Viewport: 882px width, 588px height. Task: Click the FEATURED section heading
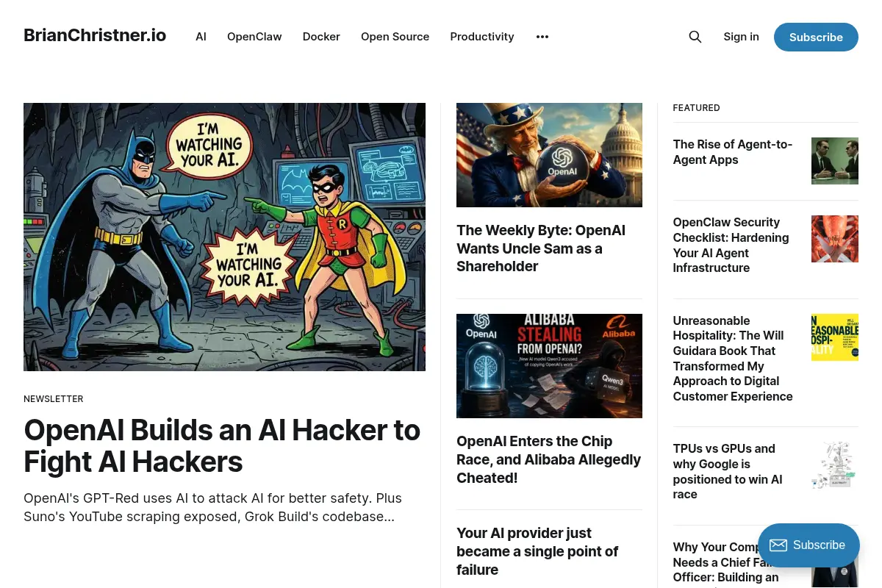pyautogui.click(x=696, y=108)
